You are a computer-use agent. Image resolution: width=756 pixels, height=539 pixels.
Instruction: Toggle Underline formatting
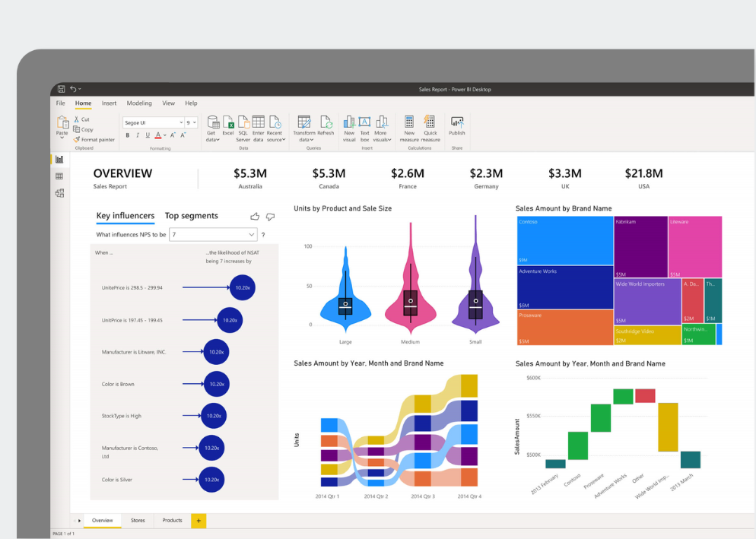pyautogui.click(x=148, y=135)
